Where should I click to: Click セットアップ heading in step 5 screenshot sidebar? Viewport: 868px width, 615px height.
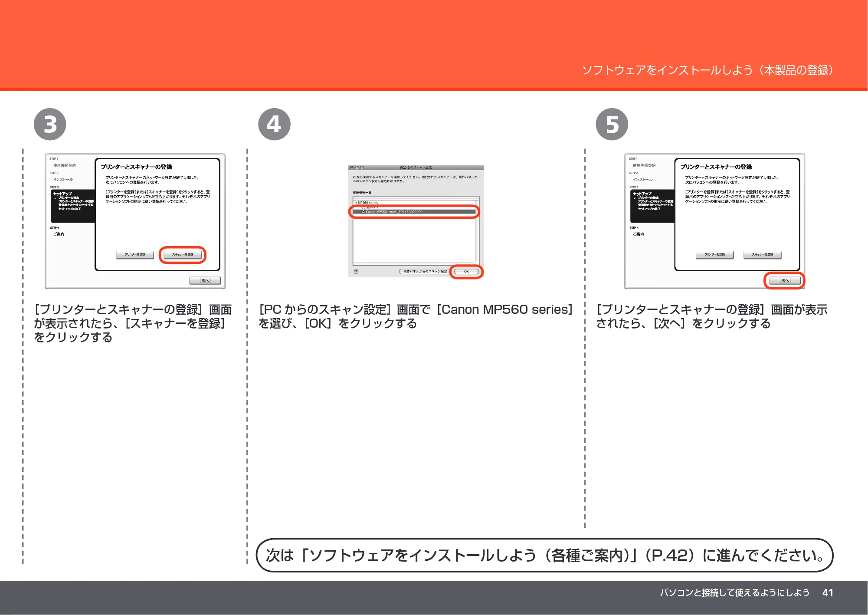(x=642, y=194)
